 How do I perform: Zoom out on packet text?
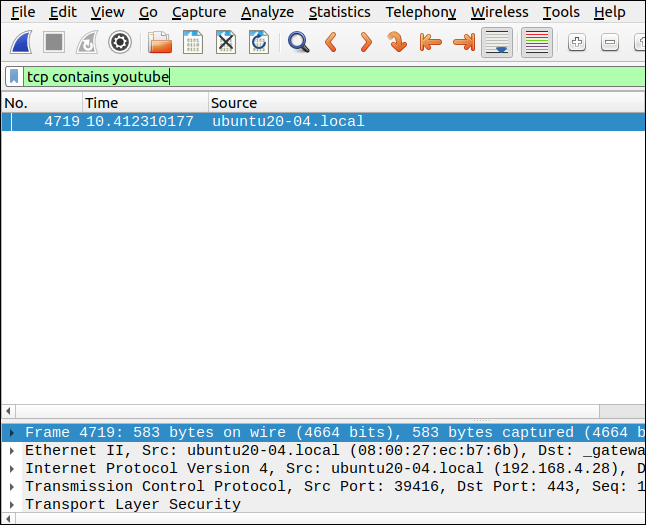[610, 42]
